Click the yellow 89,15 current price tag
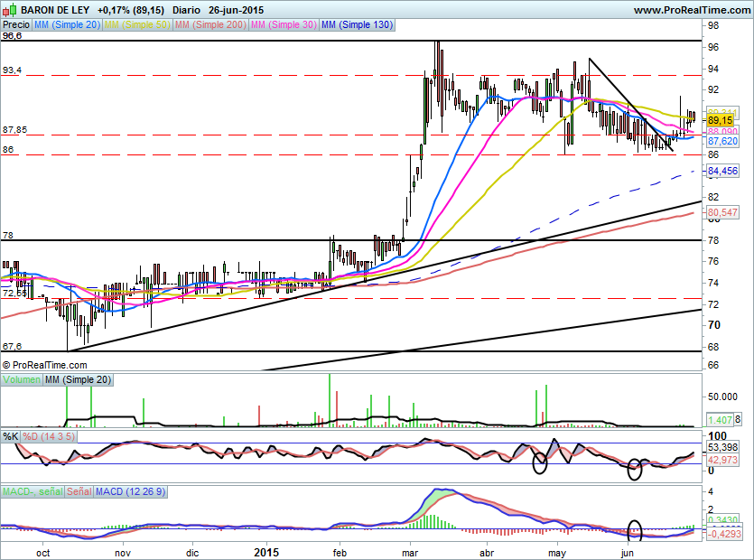This screenshot has width=754, height=560. tap(721, 120)
